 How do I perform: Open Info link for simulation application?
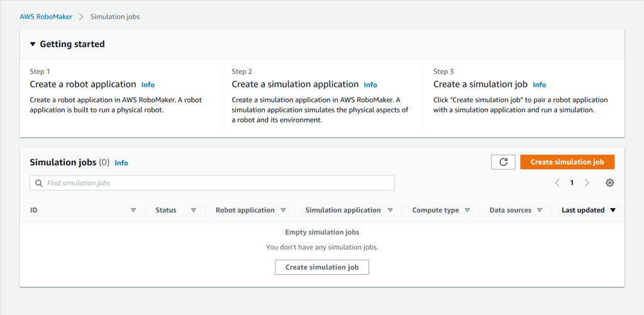(x=370, y=85)
